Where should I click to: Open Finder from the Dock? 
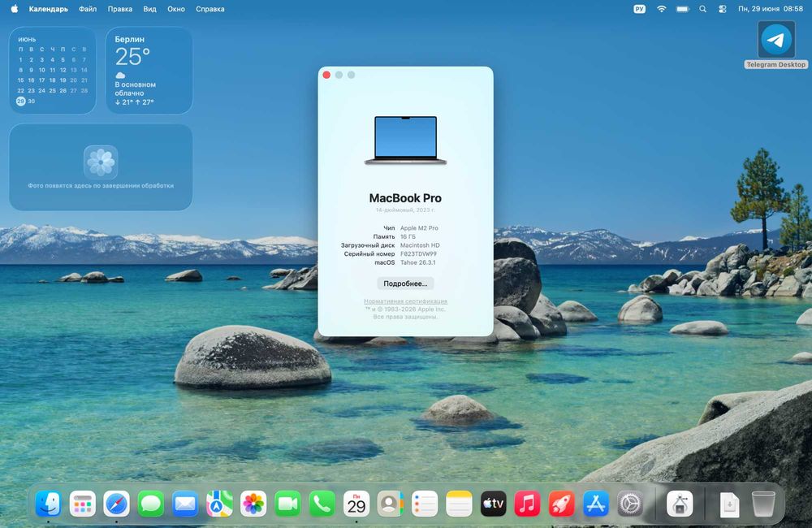(48, 503)
